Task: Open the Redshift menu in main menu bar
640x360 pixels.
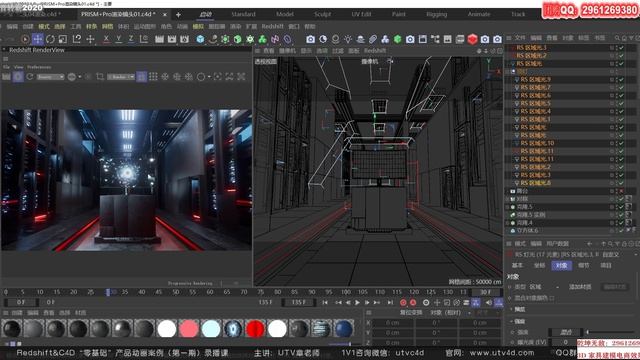Action: (x=272, y=27)
